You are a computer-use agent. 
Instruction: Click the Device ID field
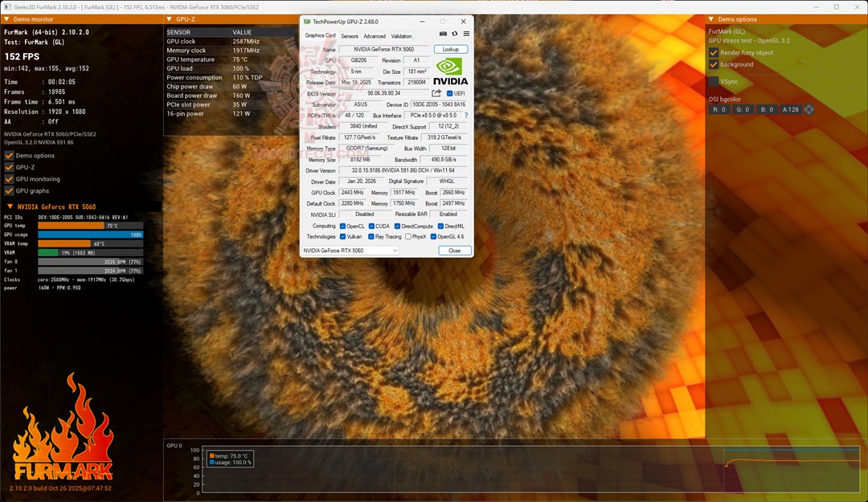click(439, 104)
